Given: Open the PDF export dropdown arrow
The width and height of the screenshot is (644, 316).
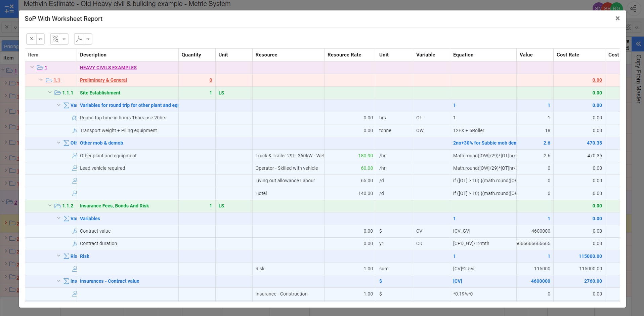Looking at the screenshot, I should click(88, 39).
